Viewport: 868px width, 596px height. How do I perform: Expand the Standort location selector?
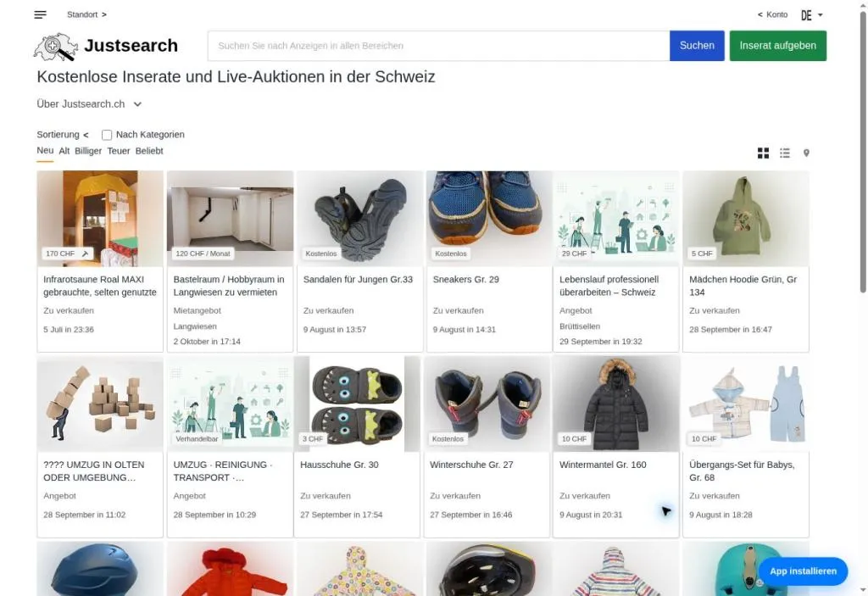click(x=87, y=14)
